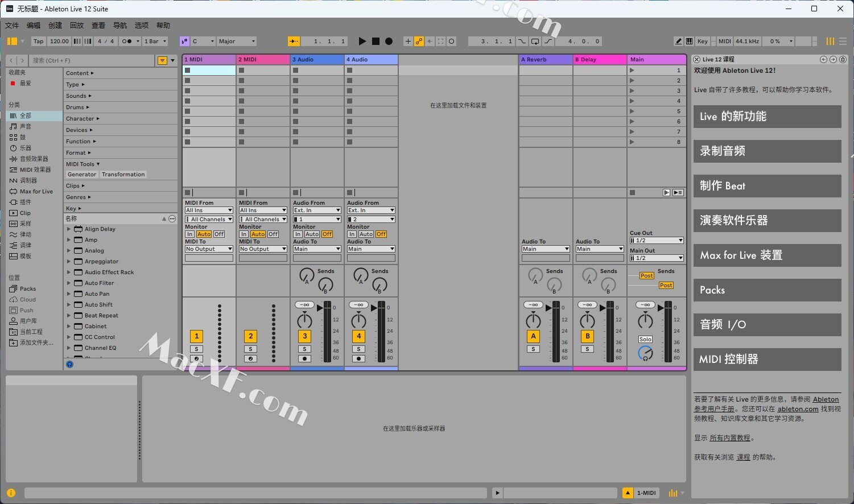Toggle the Session Record circle button
Viewport: 854px width, 504px height.
click(x=452, y=41)
